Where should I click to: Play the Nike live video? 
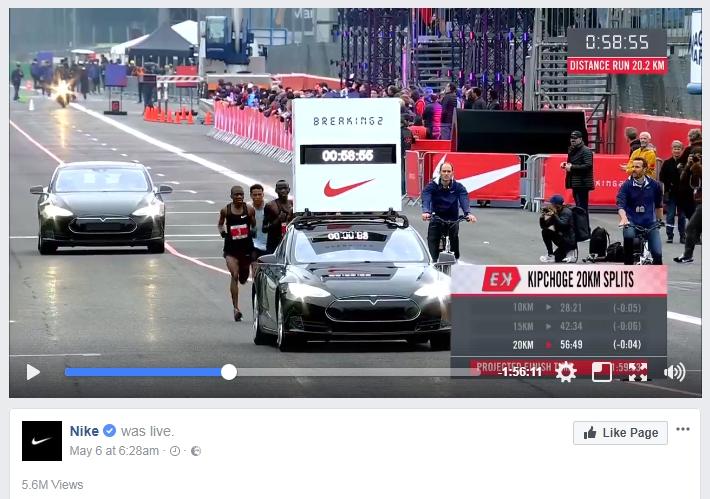(33, 372)
